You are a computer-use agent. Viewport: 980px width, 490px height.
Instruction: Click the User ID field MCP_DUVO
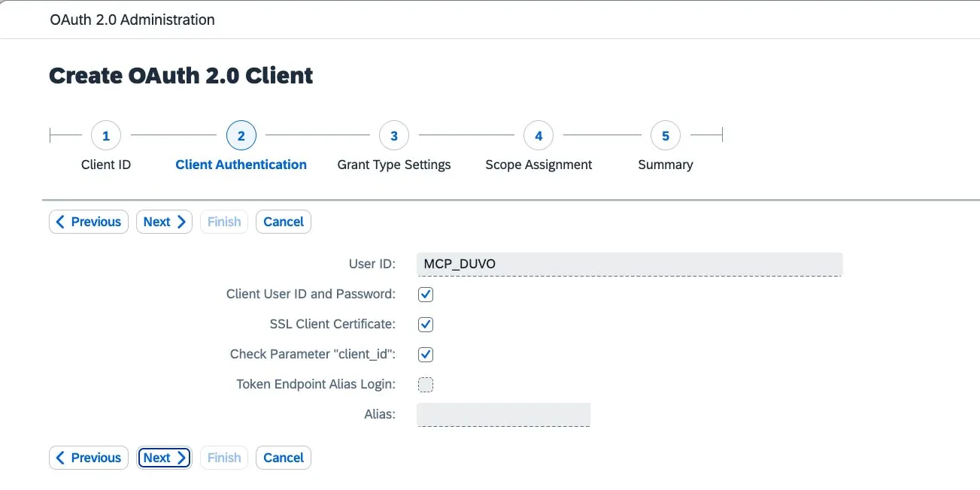(630, 265)
